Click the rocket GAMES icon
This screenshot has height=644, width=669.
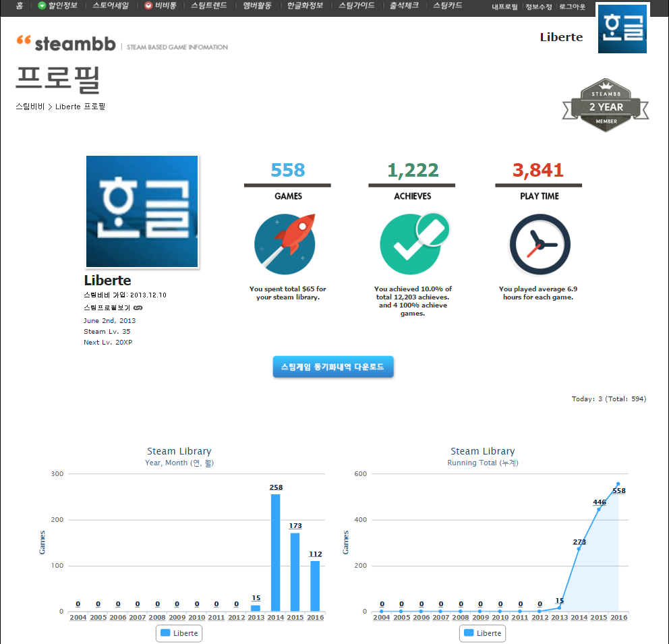(x=285, y=244)
